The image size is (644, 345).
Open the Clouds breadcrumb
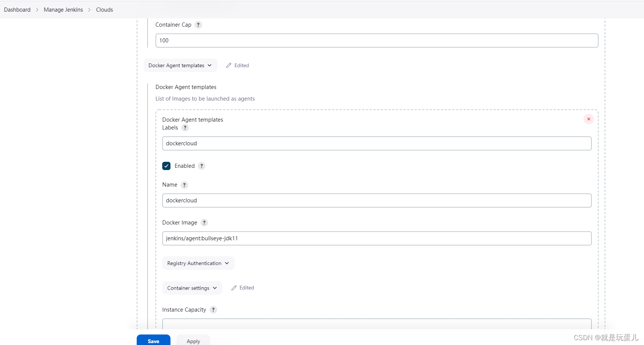(104, 10)
